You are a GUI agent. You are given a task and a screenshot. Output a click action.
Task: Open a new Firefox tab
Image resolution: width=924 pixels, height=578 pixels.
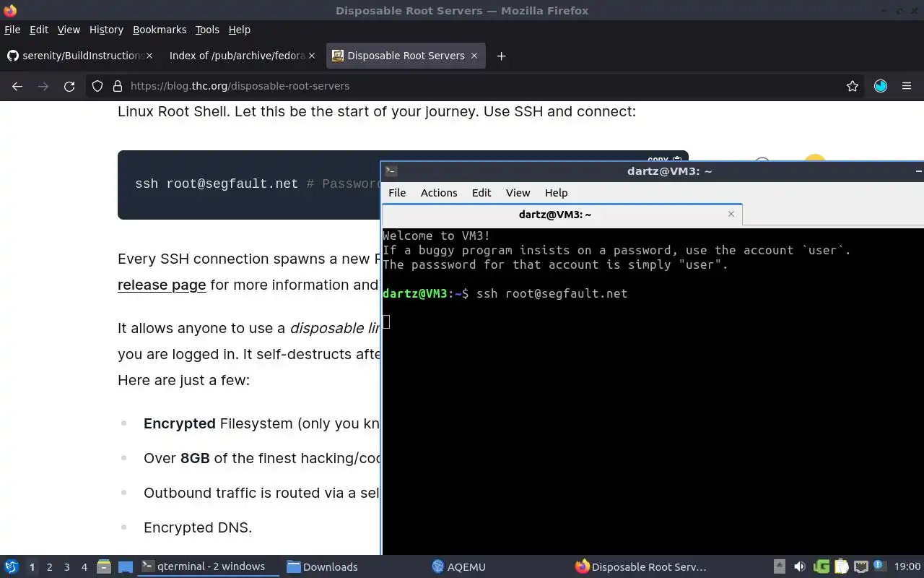tap(501, 56)
